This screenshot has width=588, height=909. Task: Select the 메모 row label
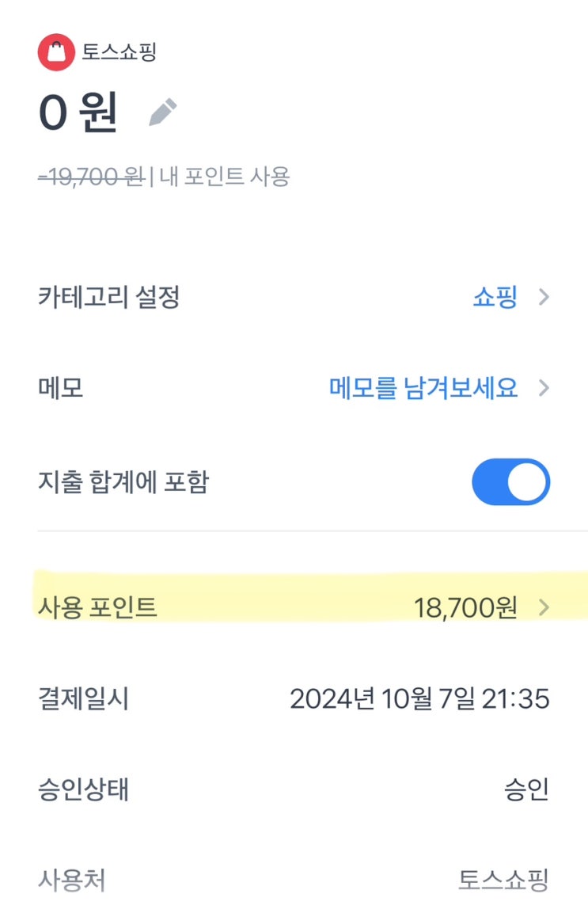[61, 389]
